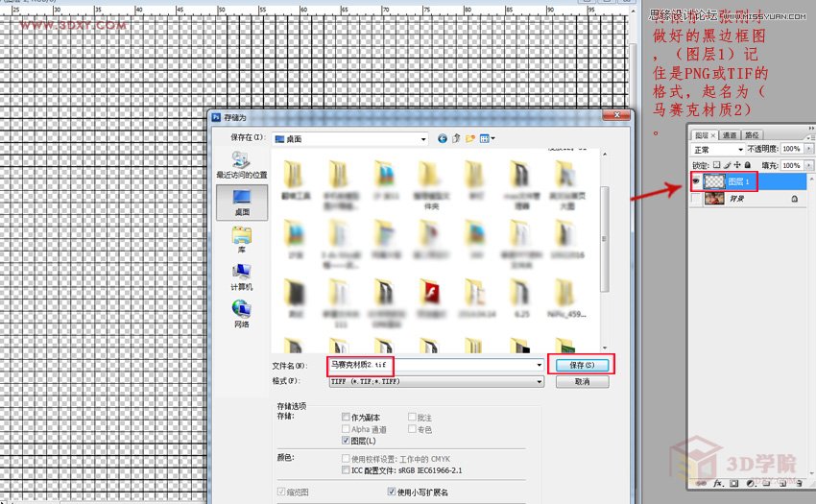Go back with the blue arrow icon

(x=442, y=138)
